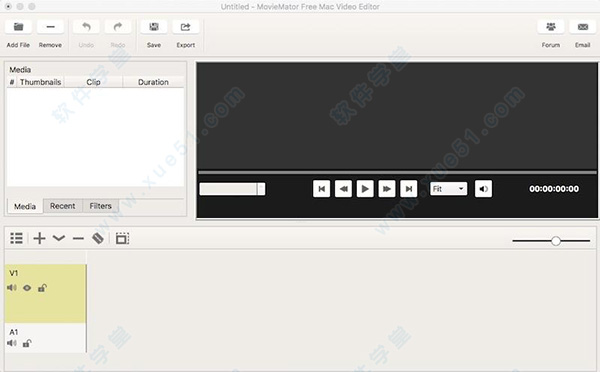Click the fast forward button
Viewport: 600px width, 372px height.
point(387,189)
